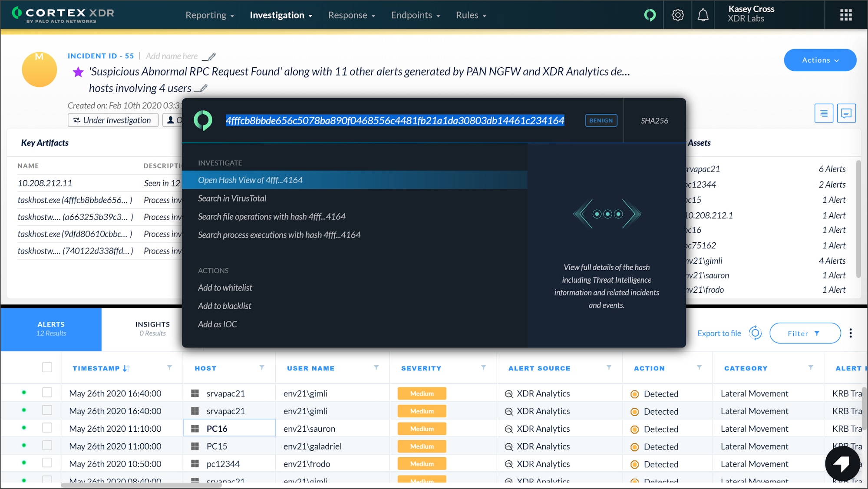Check the PC15 alert row
Viewport: 868px width, 489px height.
[47, 446]
